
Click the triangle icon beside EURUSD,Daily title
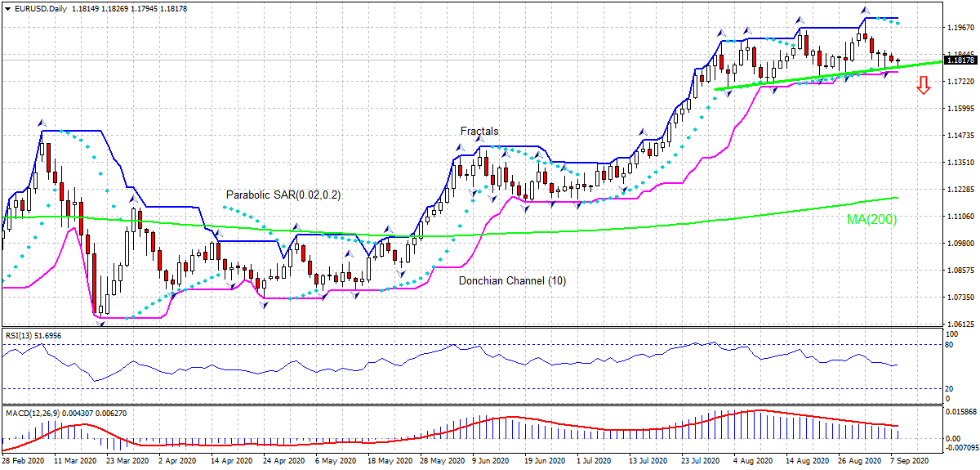(x=7, y=7)
